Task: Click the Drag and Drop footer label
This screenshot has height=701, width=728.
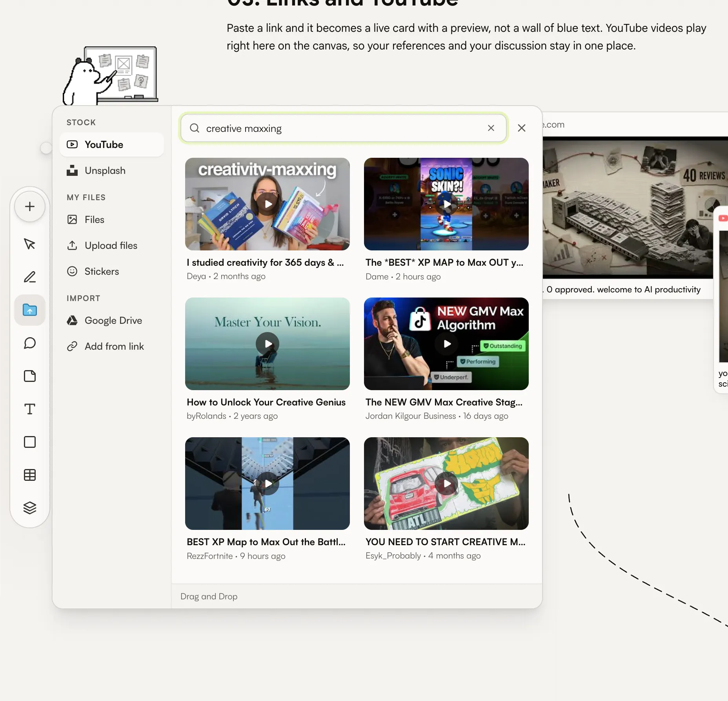Action: point(209,597)
